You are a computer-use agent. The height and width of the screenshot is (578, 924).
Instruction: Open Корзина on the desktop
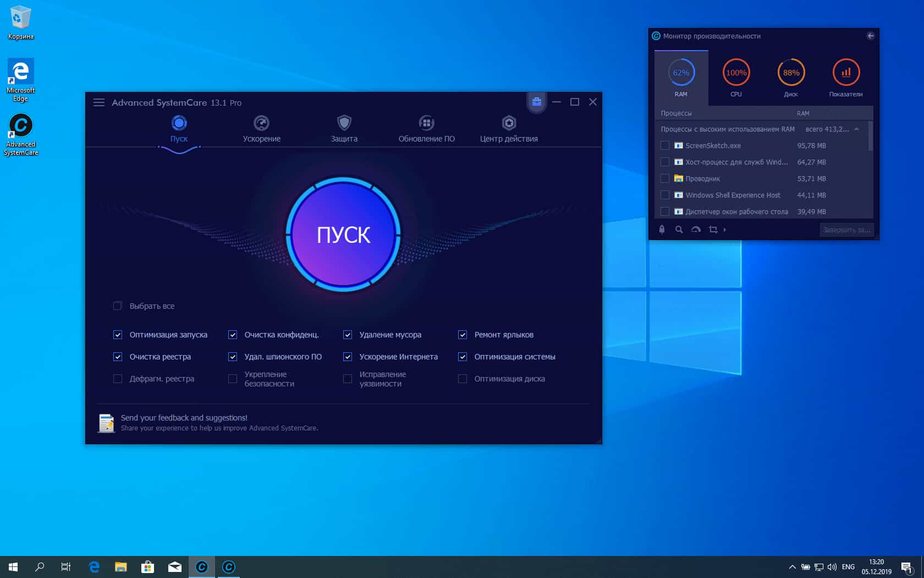pos(21,23)
